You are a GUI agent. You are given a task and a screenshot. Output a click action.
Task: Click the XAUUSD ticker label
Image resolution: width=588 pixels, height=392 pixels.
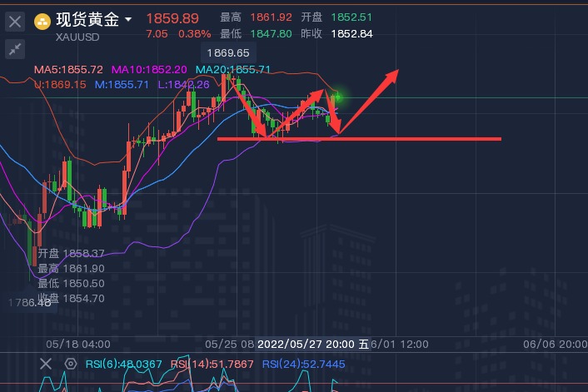click(x=79, y=37)
